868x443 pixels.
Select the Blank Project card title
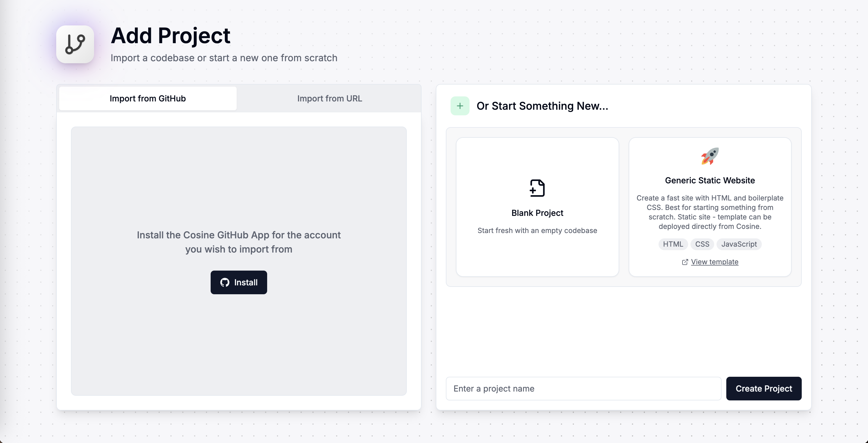coord(537,213)
